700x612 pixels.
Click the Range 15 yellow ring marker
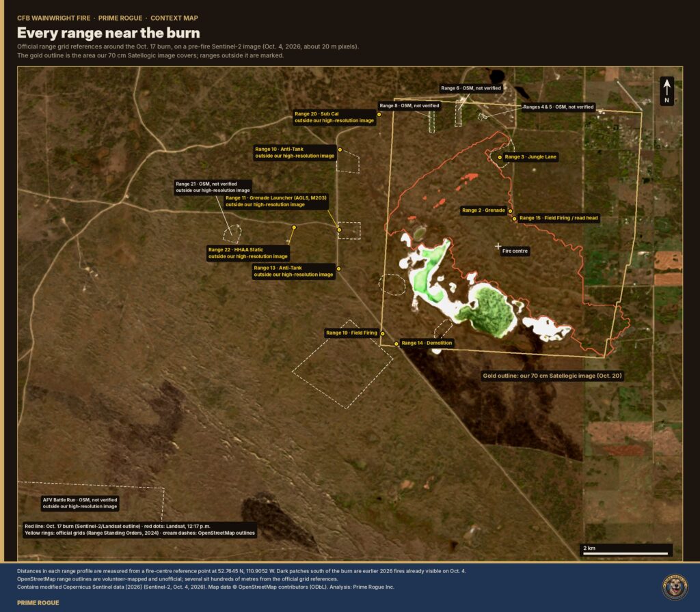514,219
